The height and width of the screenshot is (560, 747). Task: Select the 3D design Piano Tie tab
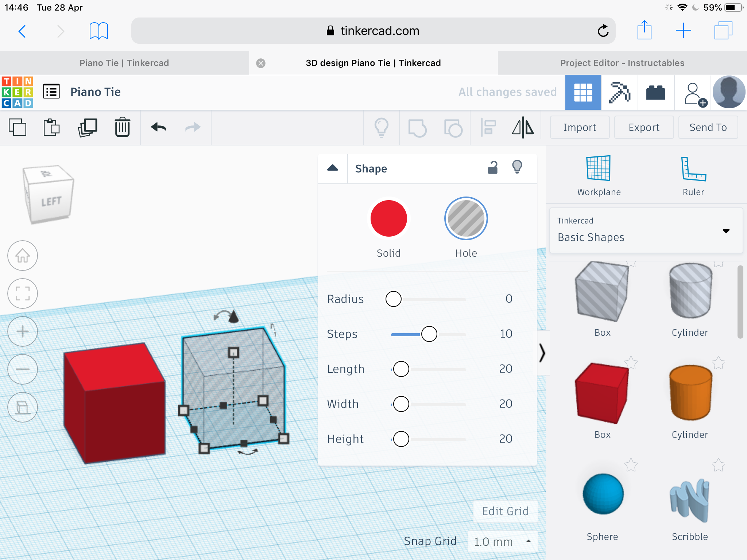[373, 63]
